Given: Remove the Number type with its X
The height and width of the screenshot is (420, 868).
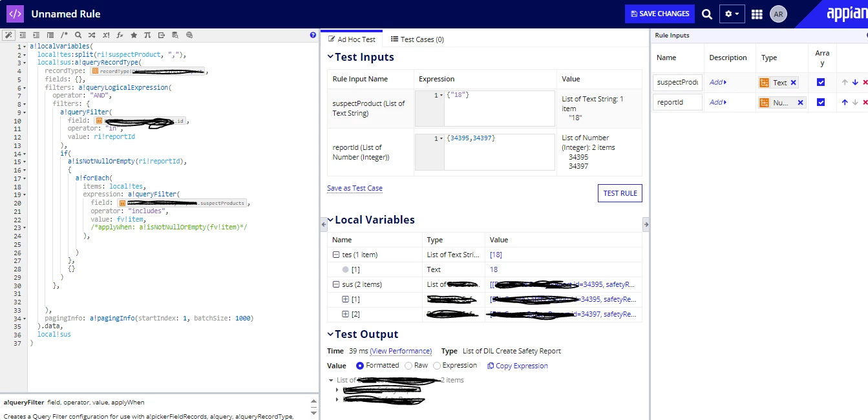Looking at the screenshot, I should (800, 102).
